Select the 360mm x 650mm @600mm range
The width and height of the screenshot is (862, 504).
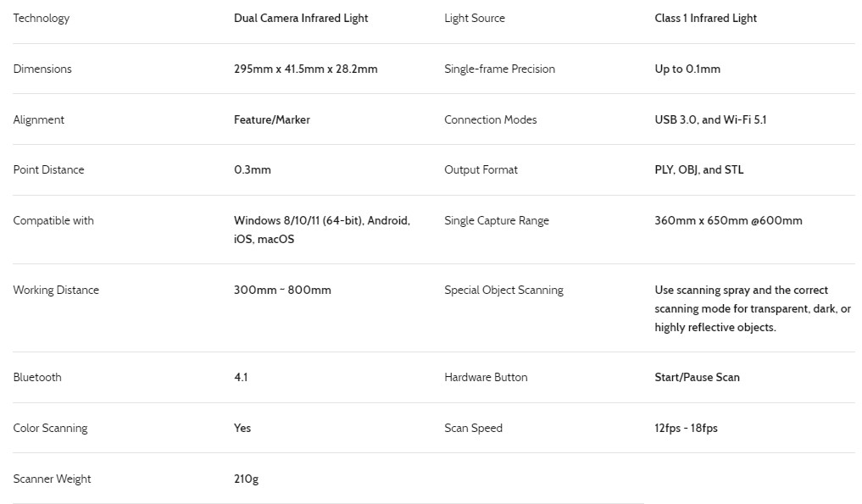tap(728, 220)
